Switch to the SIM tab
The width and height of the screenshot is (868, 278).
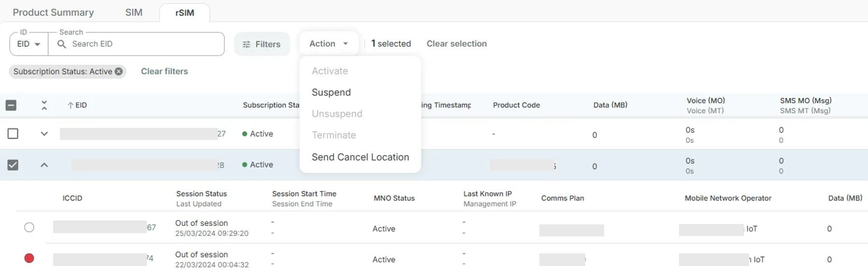pos(134,13)
